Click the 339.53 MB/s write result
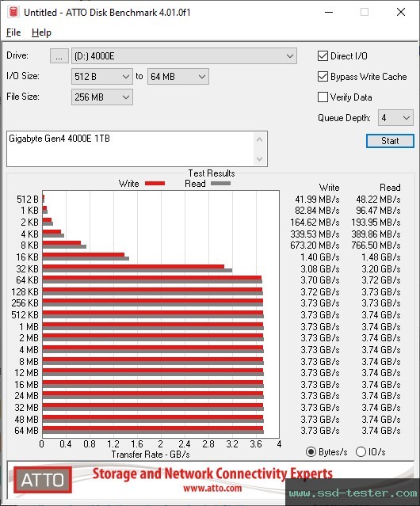This screenshot has width=420, height=506. (x=315, y=234)
